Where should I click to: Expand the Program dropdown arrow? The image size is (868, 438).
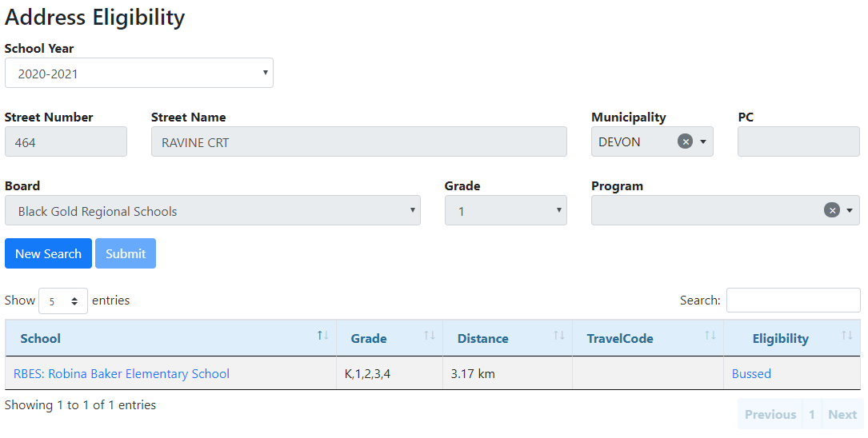point(850,210)
